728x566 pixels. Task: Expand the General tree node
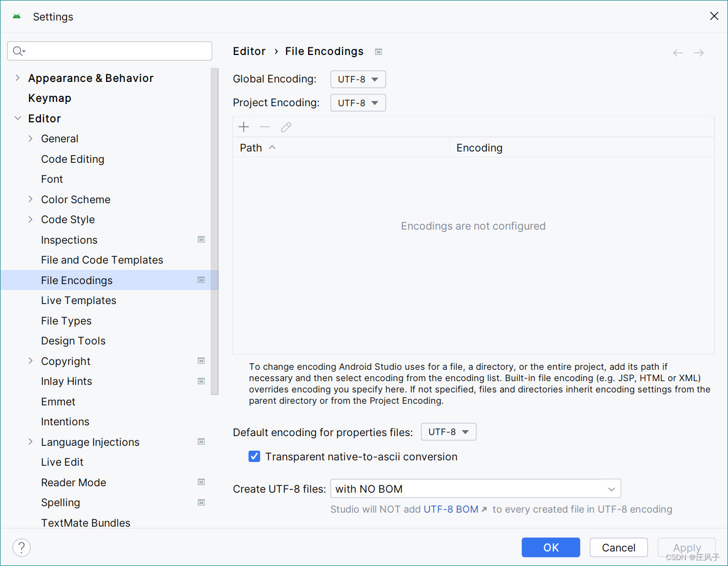coord(31,139)
